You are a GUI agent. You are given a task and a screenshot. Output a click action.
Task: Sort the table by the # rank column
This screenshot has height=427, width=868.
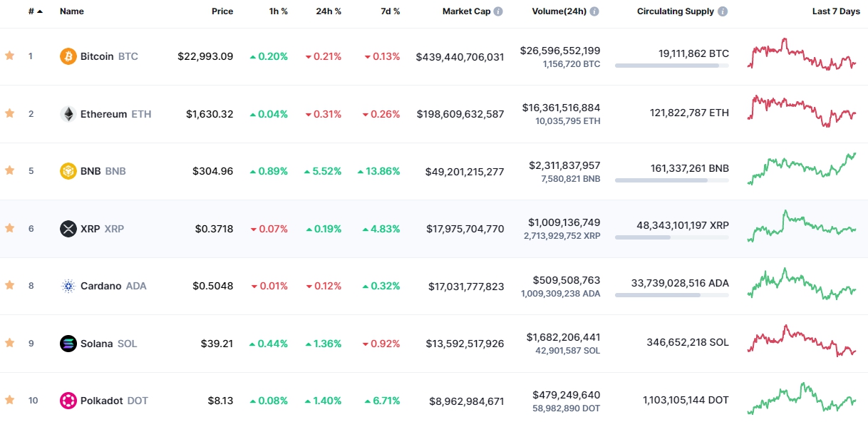(x=35, y=11)
